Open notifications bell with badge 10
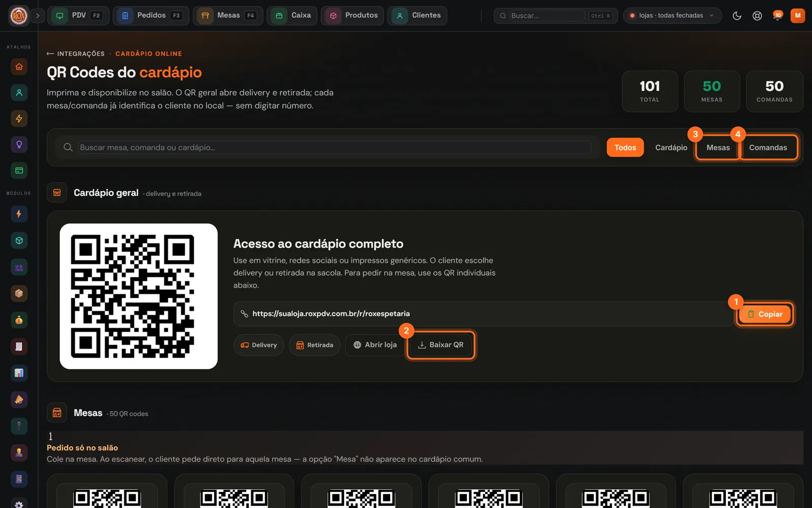Image resolution: width=812 pixels, height=508 pixels. (777, 16)
